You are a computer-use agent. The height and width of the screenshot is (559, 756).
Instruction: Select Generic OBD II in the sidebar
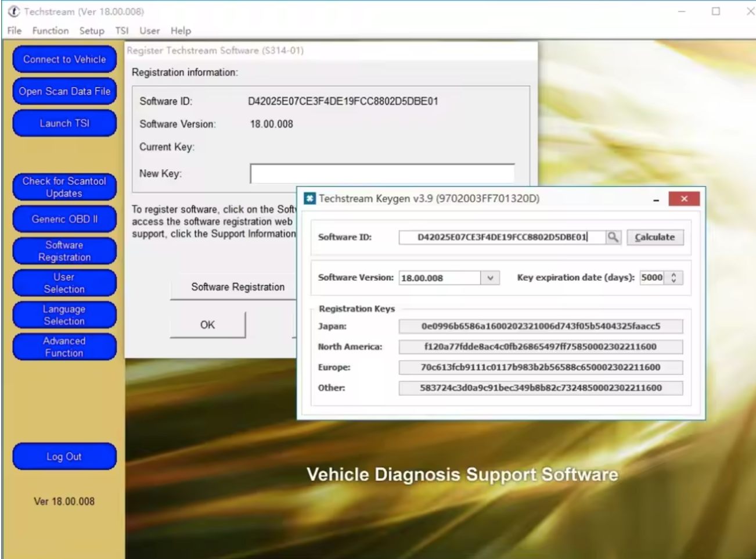64,219
